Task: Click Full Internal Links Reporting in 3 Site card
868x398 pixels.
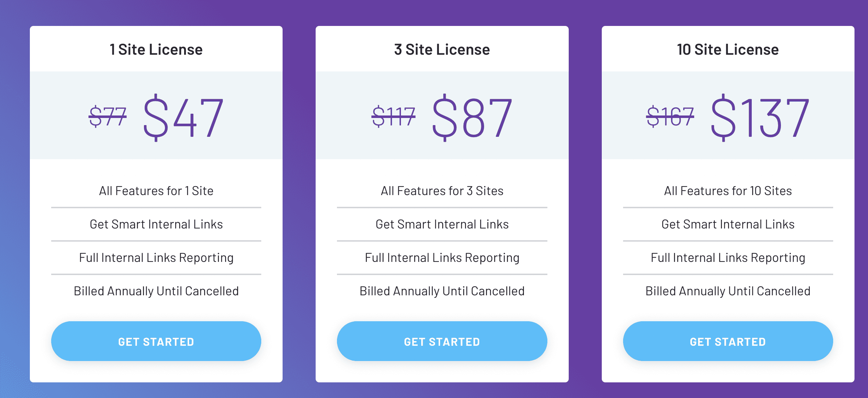Action: (442, 258)
